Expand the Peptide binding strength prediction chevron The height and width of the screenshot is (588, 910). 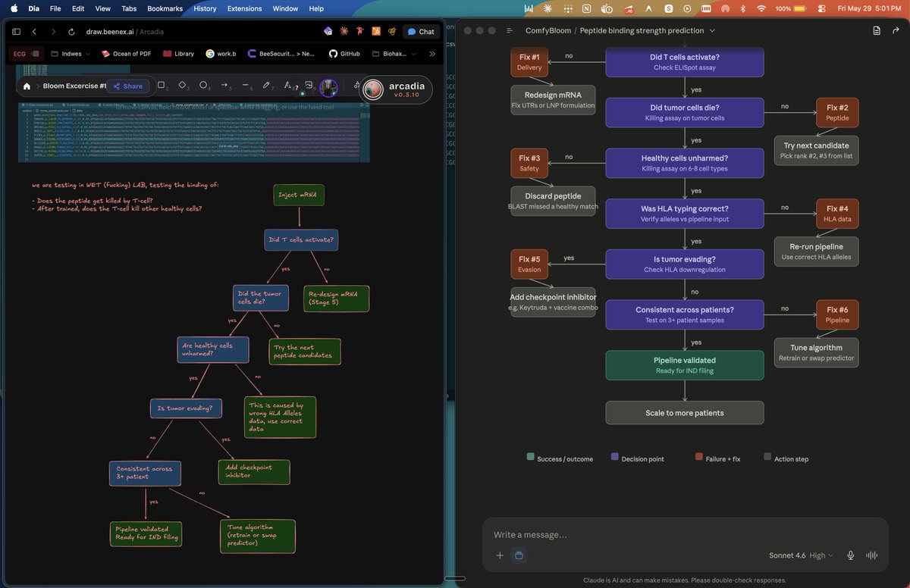click(x=712, y=31)
